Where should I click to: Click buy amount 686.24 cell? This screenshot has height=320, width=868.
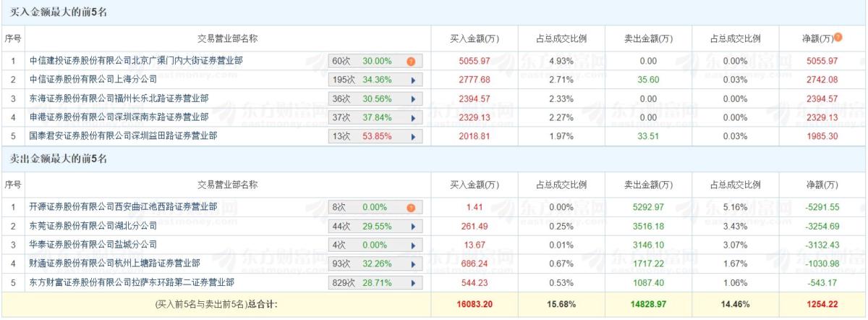click(x=475, y=264)
